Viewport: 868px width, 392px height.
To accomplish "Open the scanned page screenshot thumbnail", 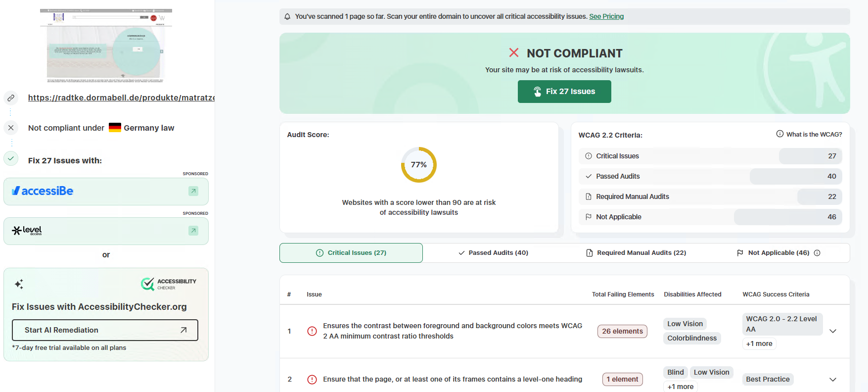I will coord(106,46).
